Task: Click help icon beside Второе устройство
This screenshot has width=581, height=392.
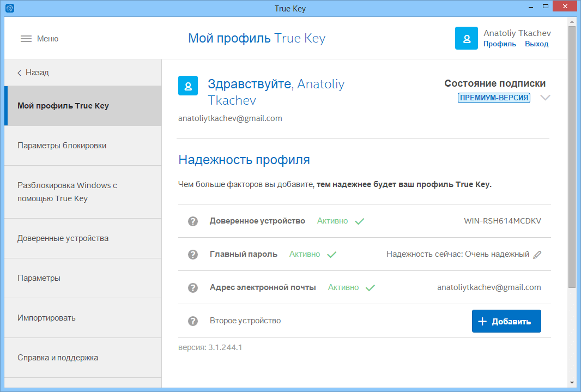Action: pyautogui.click(x=192, y=321)
